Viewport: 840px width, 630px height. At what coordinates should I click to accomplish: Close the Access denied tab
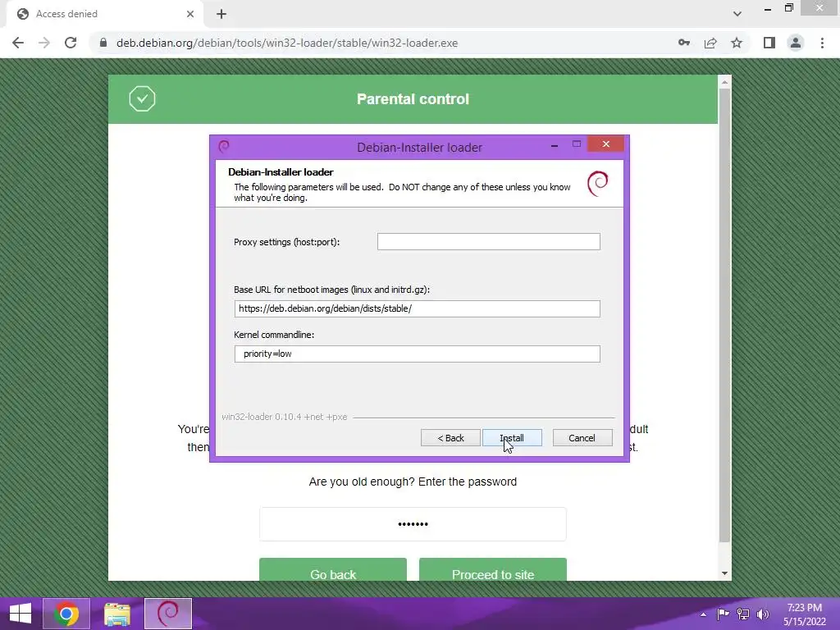pyautogui.click(x=190, y=14)
